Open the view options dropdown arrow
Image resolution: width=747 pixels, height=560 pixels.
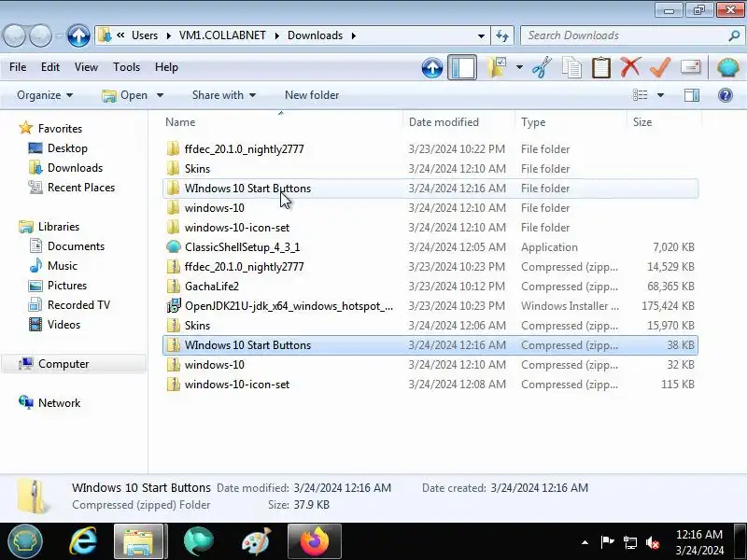tap(660, 95)
